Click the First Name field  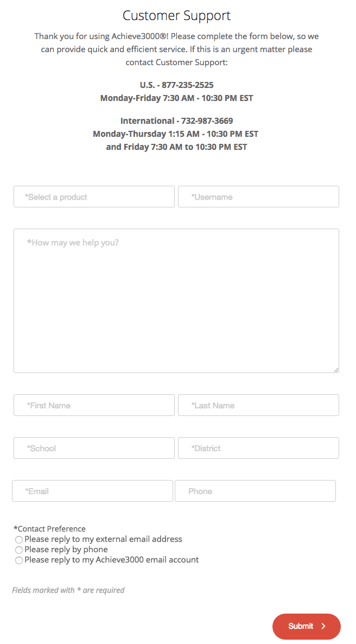(94, 405)
